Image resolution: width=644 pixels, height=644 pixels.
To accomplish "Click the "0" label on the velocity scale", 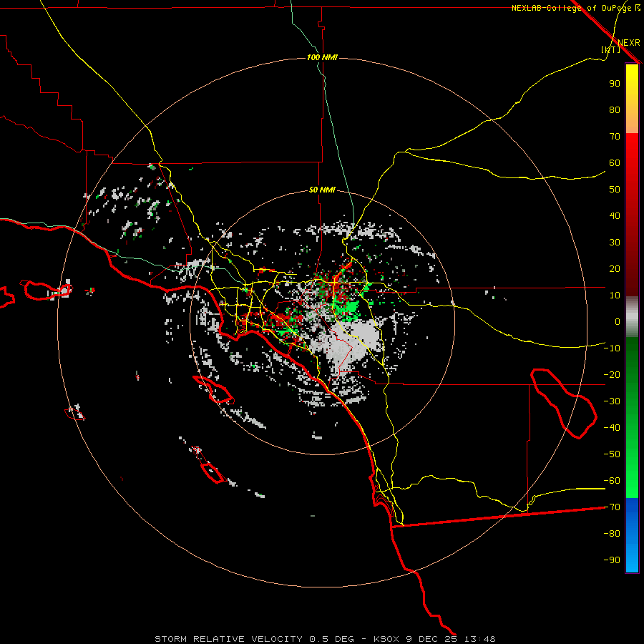I will (618, 321).
